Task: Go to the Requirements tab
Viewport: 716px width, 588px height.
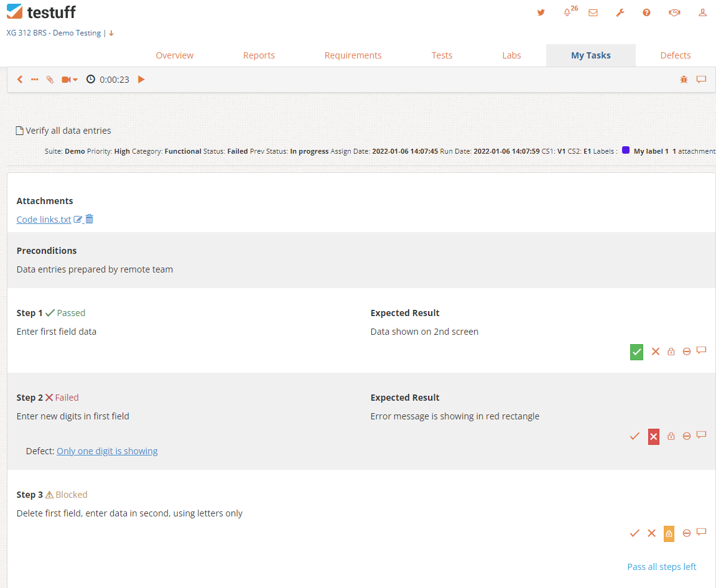Action: click(353, 55)
